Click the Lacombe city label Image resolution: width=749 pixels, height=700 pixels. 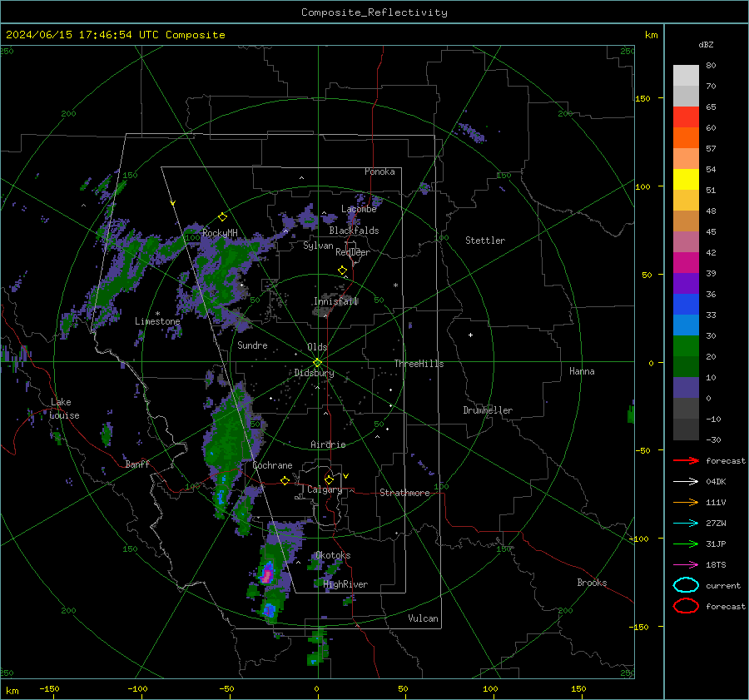[x=359, y=209]
